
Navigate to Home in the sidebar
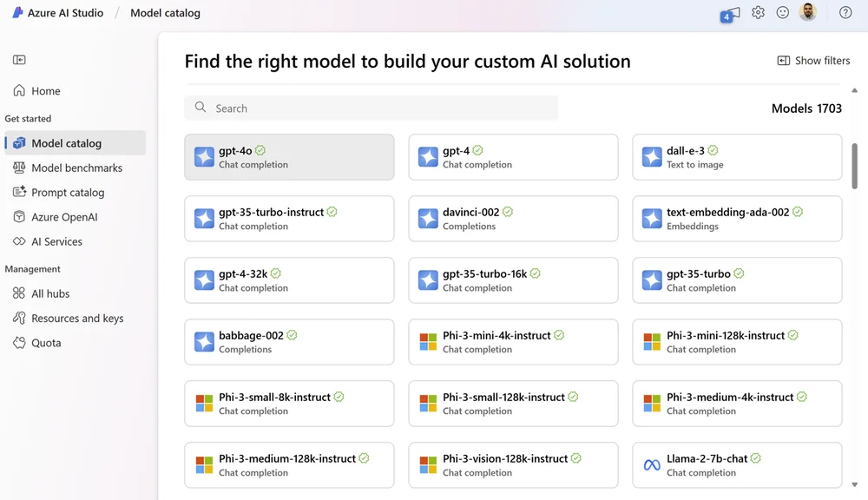pos(76,90)
